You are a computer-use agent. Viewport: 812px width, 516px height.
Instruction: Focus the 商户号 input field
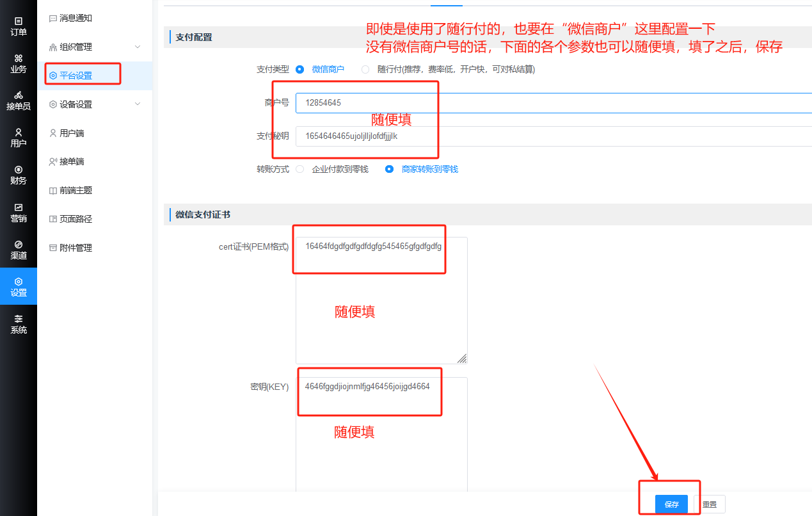coord(553,102)
